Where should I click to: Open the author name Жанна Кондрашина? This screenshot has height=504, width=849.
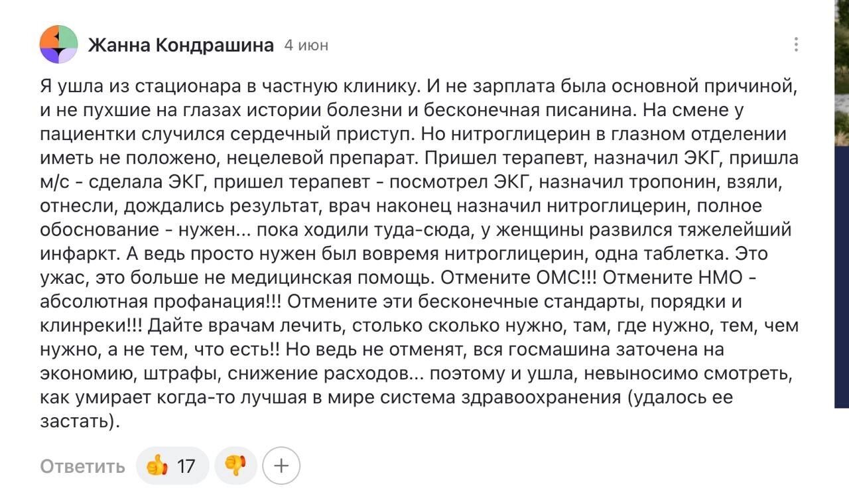click(x=181, y=45)
